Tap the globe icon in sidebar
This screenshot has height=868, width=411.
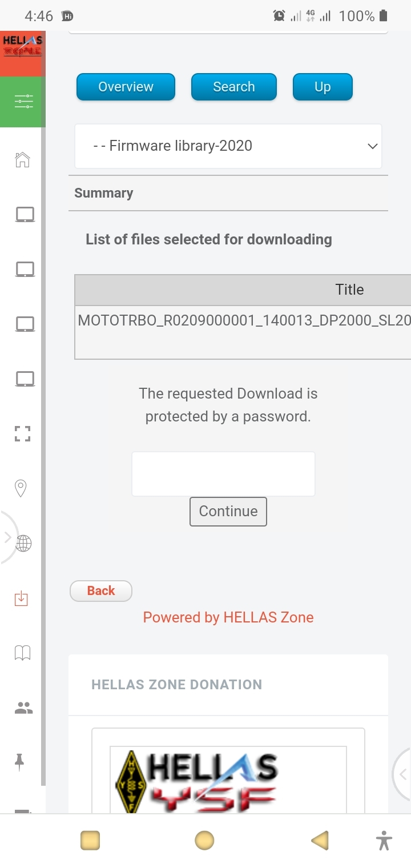(23, 544)
